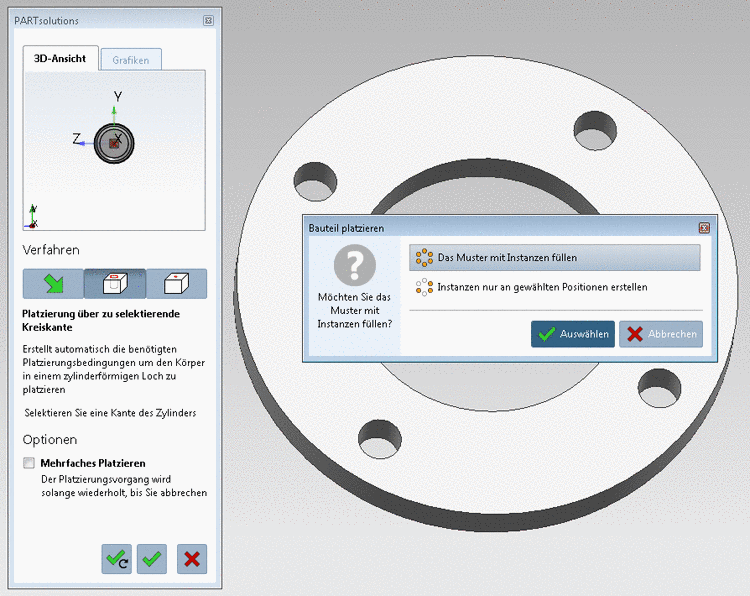750x596 pixels.
Task: Open the 3D-Ansicht tab
Action: 60,58
